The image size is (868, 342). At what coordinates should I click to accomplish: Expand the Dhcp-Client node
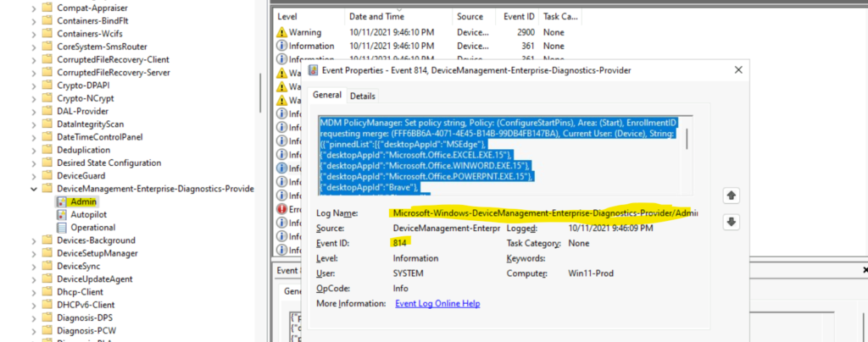point(34,292)
